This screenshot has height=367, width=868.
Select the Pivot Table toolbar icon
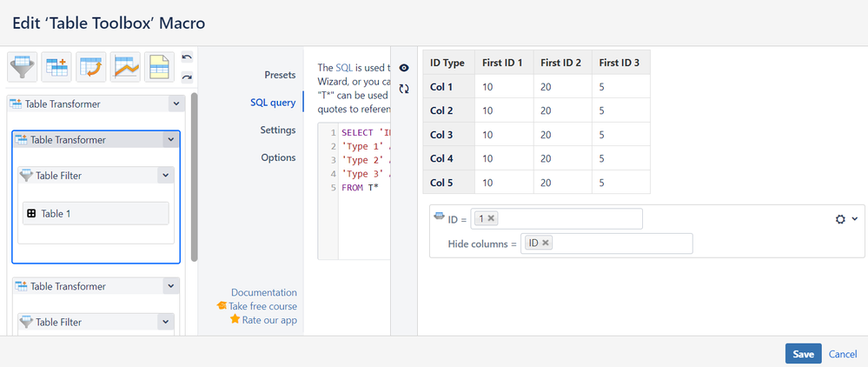pyautogui.click(x=90, y=65)
